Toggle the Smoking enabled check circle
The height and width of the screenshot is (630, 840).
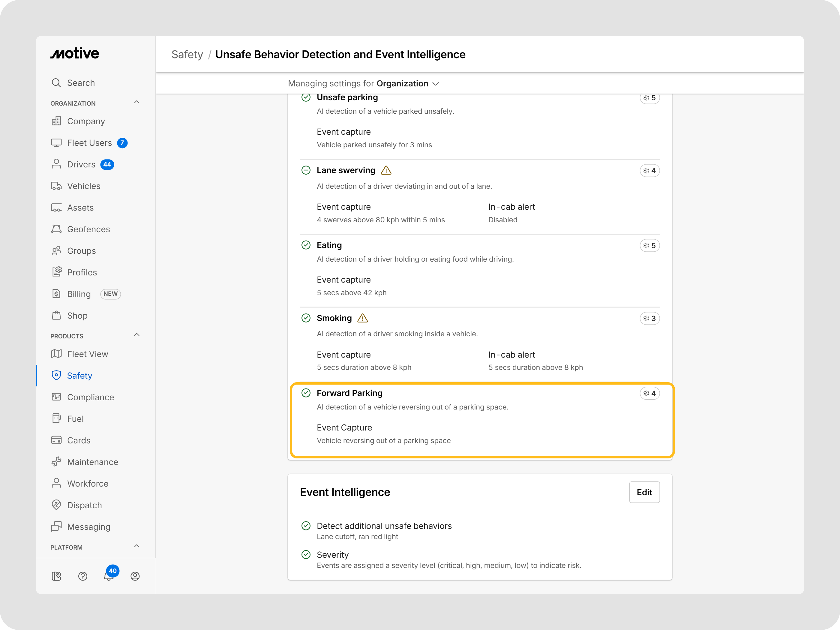(306, 318)
